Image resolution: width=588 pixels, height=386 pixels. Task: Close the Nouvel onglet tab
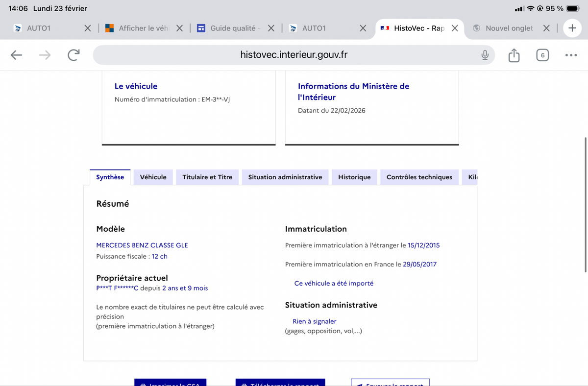546,28
